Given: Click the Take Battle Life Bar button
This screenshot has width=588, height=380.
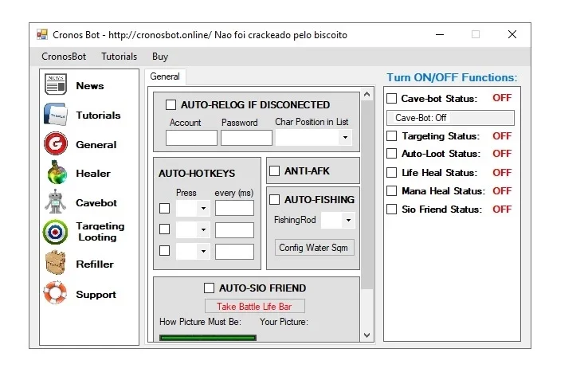Looking at the screenshot, I should (x=255, y=307).
